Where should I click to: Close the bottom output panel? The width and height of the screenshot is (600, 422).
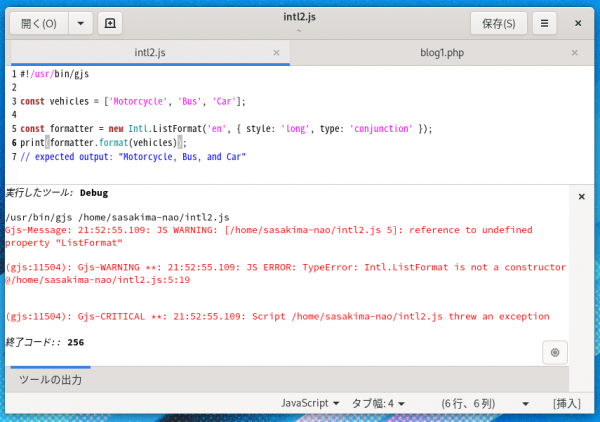tap(582, 197)
